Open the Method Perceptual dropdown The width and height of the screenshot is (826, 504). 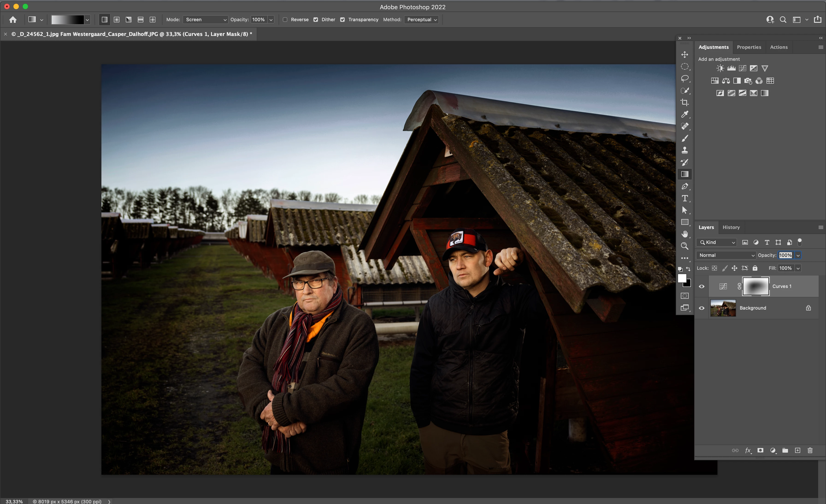(x=422, y=20)
